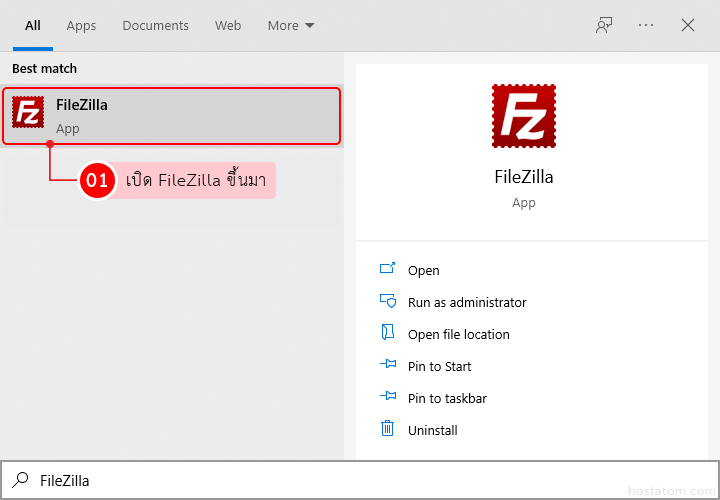Screen dimensions: 720x500
Task: Click the pin icon beside Pin to taskbar
Action: 388,398
